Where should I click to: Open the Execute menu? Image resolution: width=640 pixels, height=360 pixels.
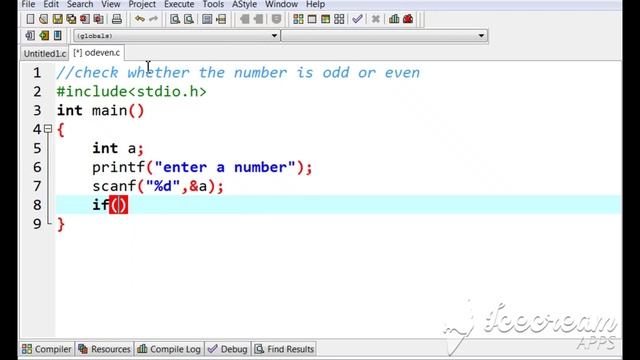point(179,4)
